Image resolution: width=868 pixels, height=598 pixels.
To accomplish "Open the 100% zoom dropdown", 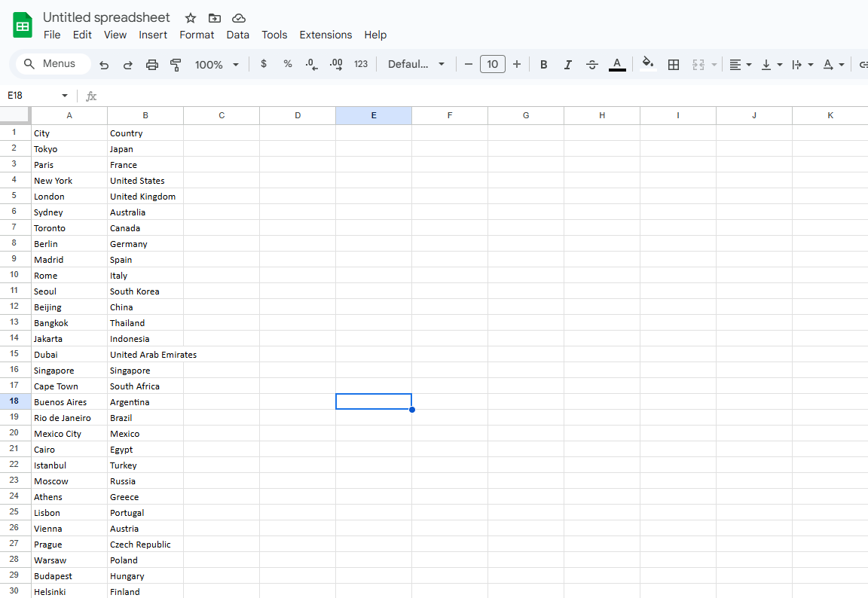I will [x=216, y=65].
